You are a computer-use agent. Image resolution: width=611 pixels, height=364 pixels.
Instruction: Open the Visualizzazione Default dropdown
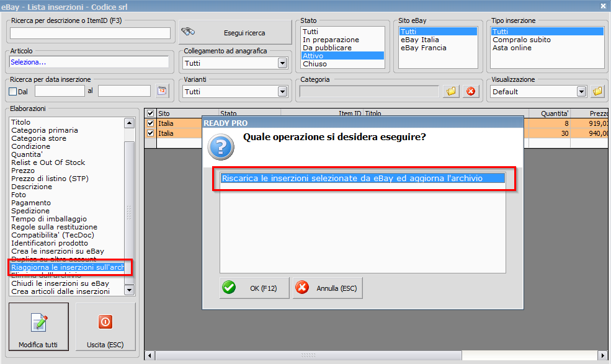click(581, 92)
